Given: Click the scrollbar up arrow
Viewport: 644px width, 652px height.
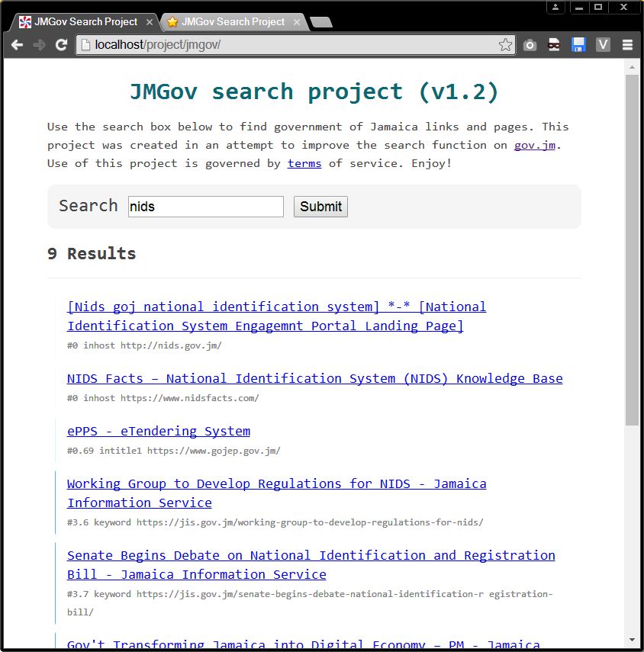Looking at the screenshot, I should (632, 66).
